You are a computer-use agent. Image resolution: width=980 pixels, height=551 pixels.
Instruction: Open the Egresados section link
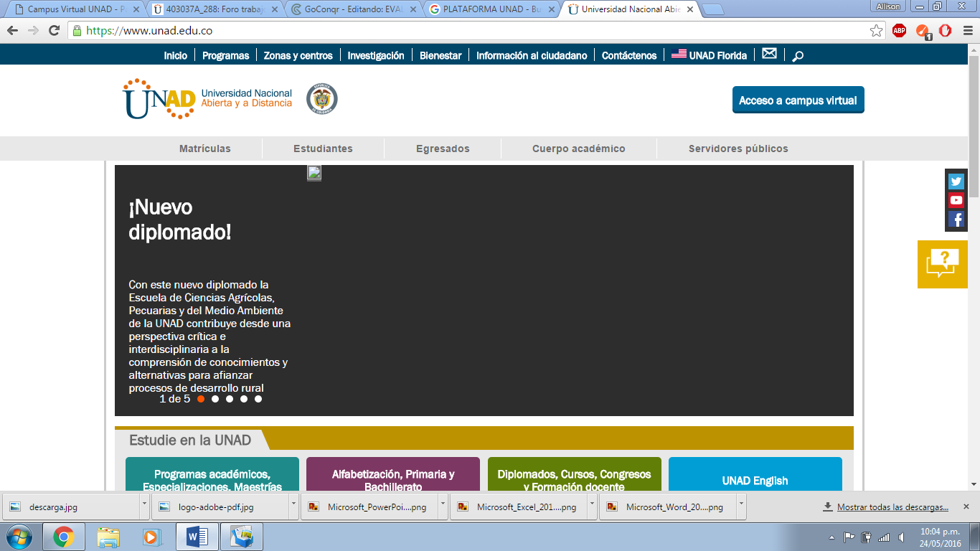tap(443, 149)
